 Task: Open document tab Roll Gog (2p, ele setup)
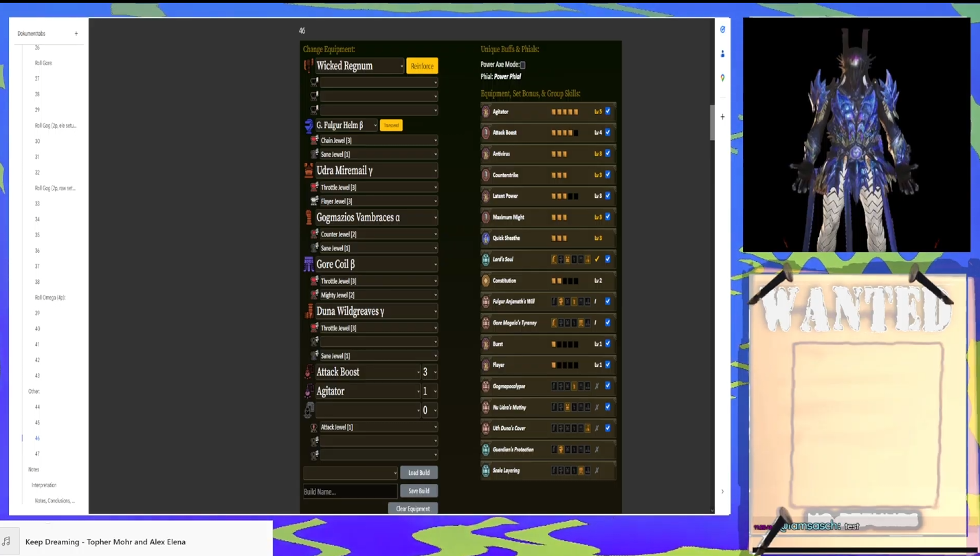click(x=56, y=125)
